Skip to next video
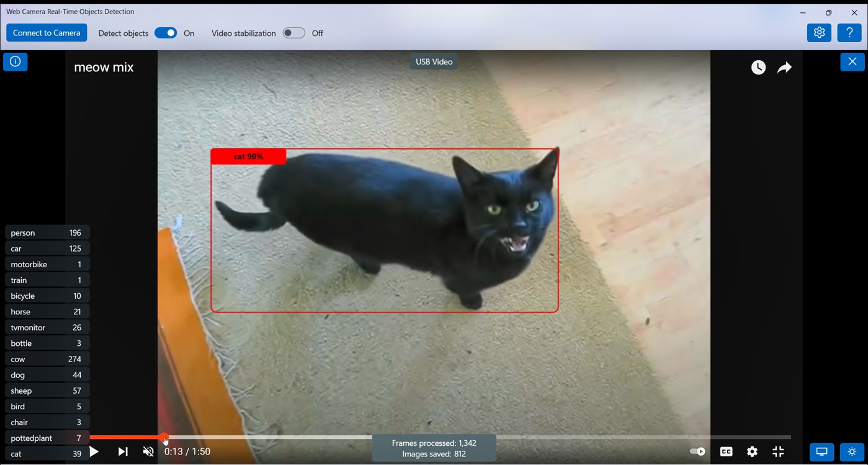Viewport: 868px width, 465px height. coord(123,452)
